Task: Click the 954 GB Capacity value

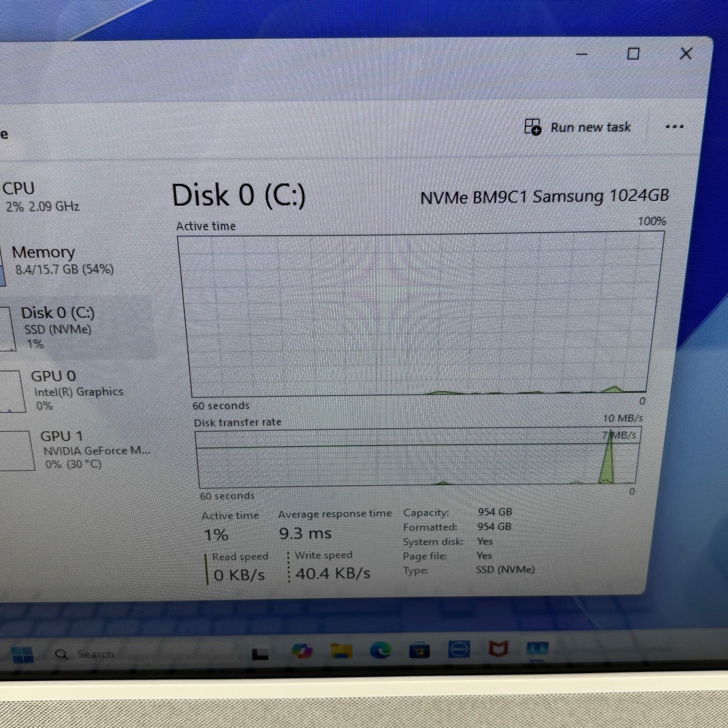Action: pyautogui.click(x=495, y=512)
